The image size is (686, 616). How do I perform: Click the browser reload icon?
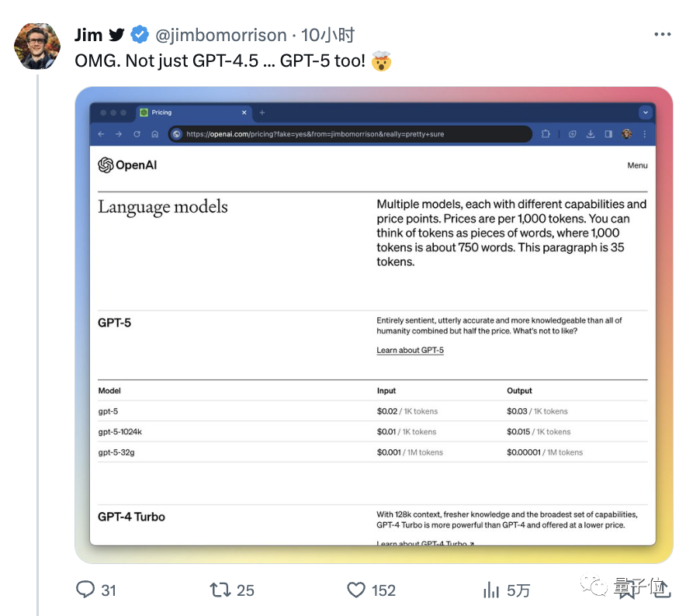coord(137,134)
